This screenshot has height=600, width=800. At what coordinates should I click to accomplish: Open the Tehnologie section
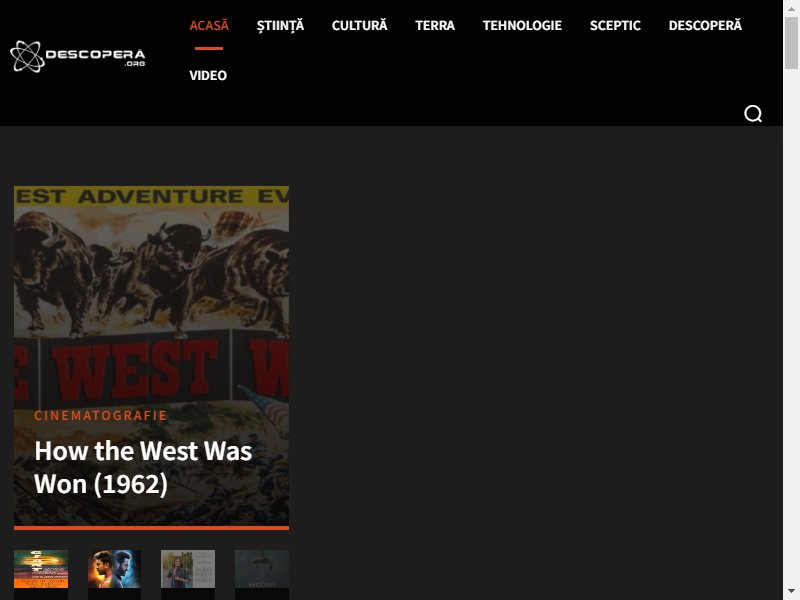[x=522, y=26]
